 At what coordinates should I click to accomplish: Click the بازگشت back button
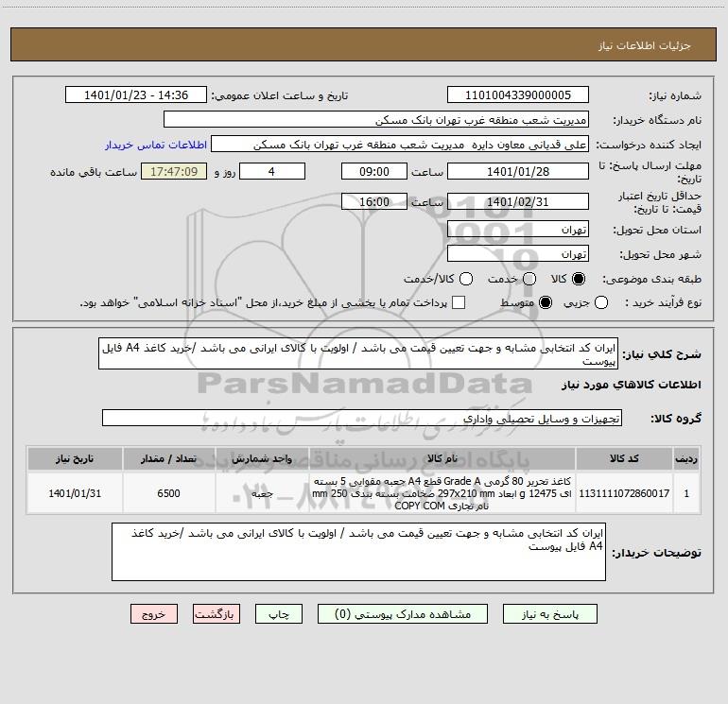(217, 614)
